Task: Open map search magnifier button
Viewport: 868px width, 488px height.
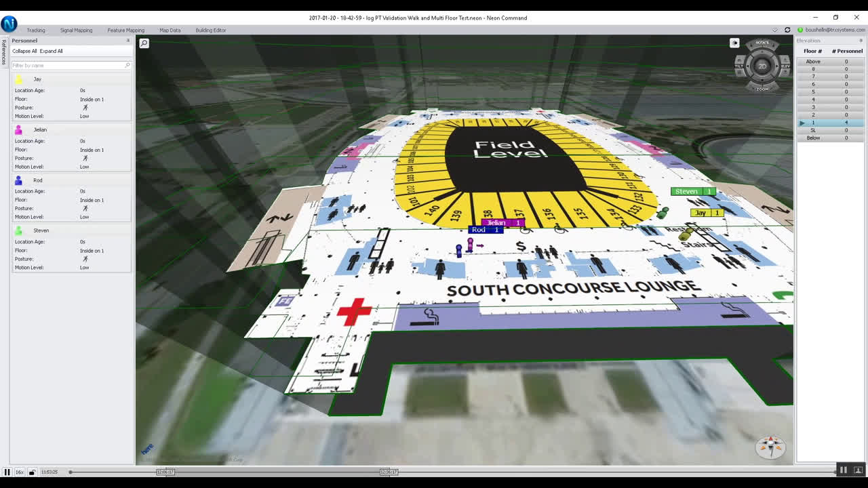Action: pyautogui.click(x=144, y=43)
